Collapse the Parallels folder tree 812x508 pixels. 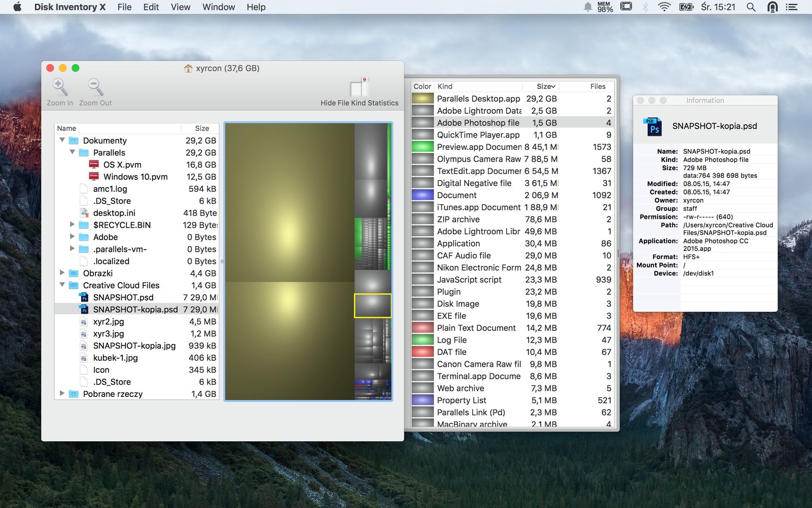pos(72,152)
